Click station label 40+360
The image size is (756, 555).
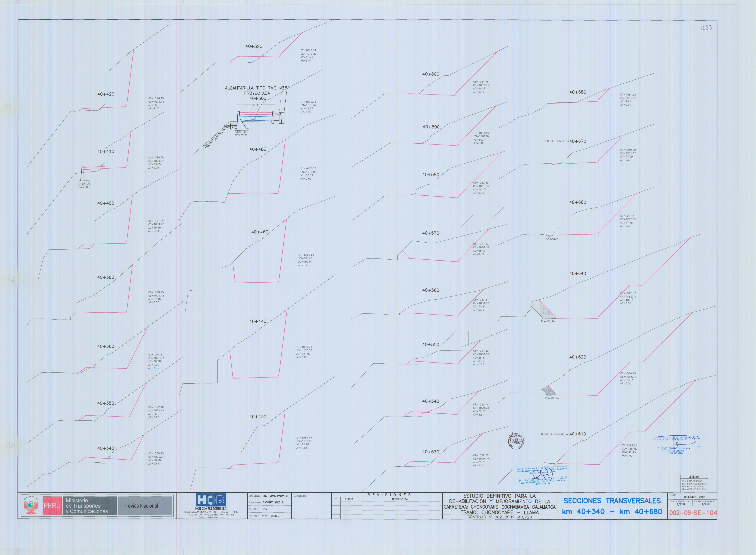(x=106, y=346)
